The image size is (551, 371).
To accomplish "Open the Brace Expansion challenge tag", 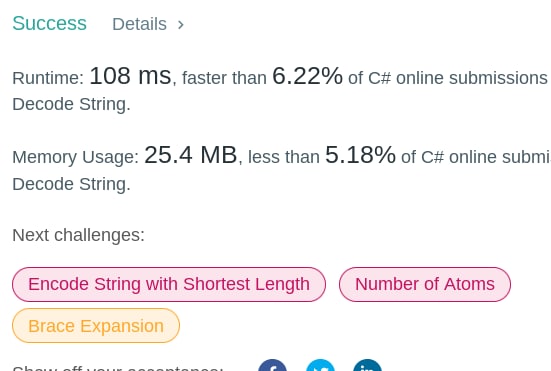I will pyautogui.click(x=96, y=326).
